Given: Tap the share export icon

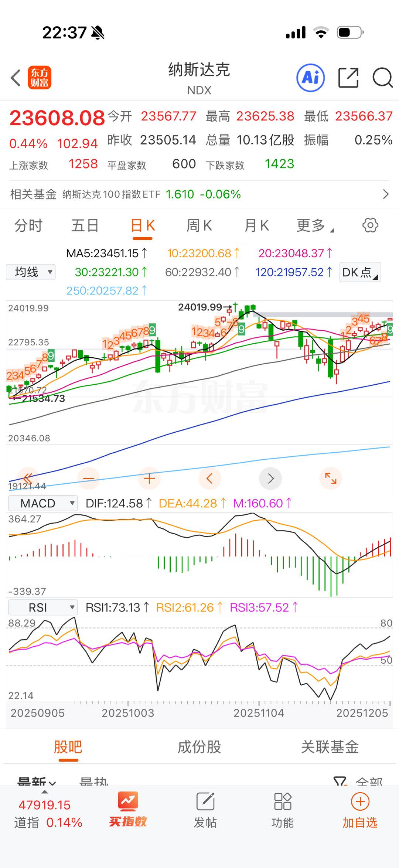Looking at the screenshot, I should [348, 78].
